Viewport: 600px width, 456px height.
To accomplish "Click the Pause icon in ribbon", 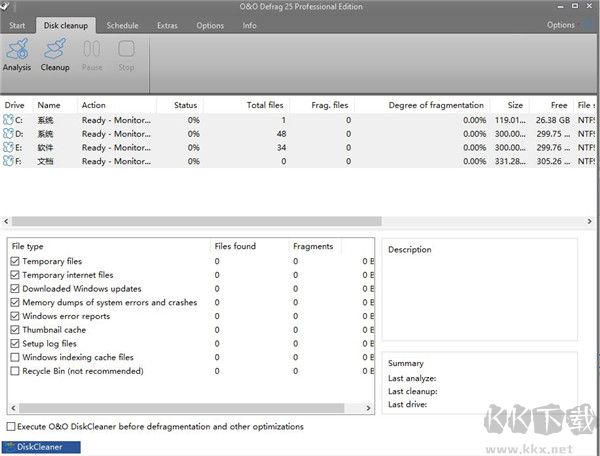I will tap(91, 49).
